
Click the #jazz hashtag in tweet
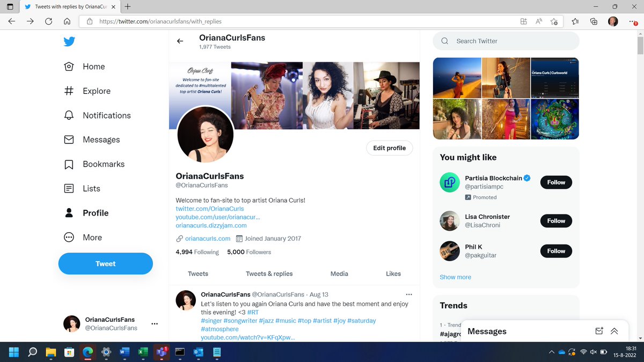267,321
